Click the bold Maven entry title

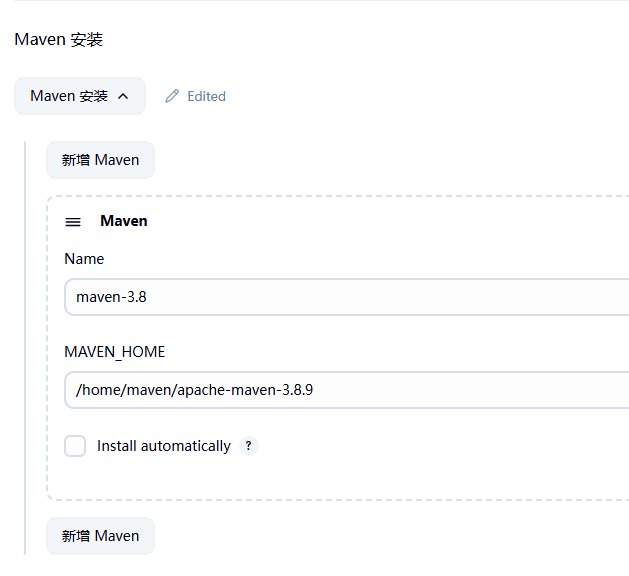point(124,221)
